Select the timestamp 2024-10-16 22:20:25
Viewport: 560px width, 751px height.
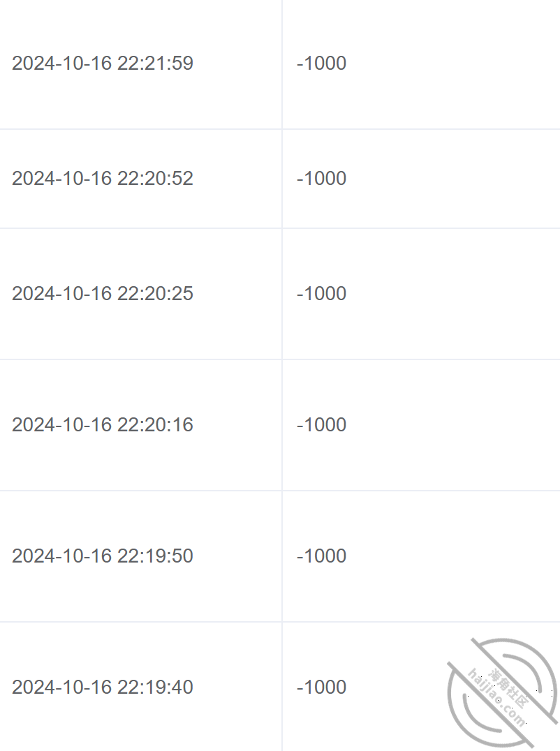pos(103,294)
